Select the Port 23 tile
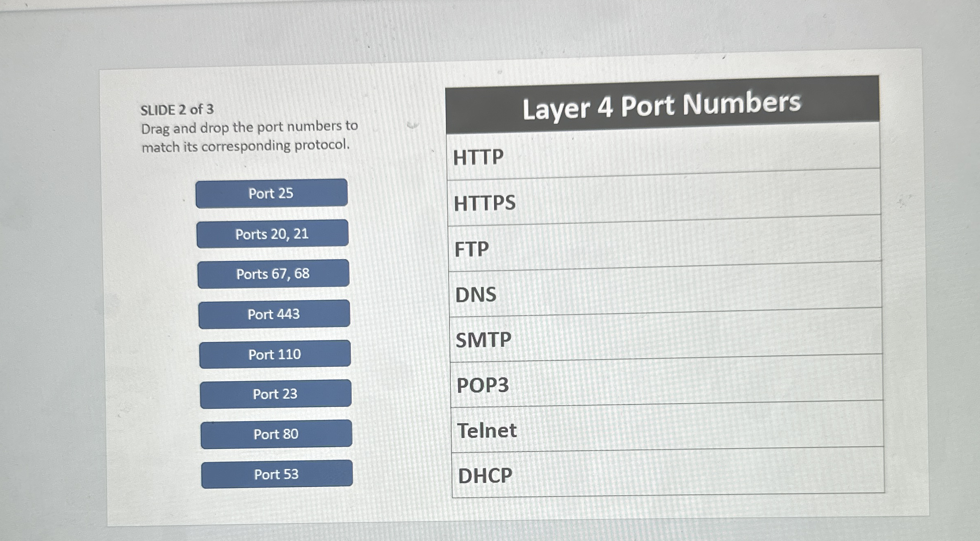 (276, 394)
